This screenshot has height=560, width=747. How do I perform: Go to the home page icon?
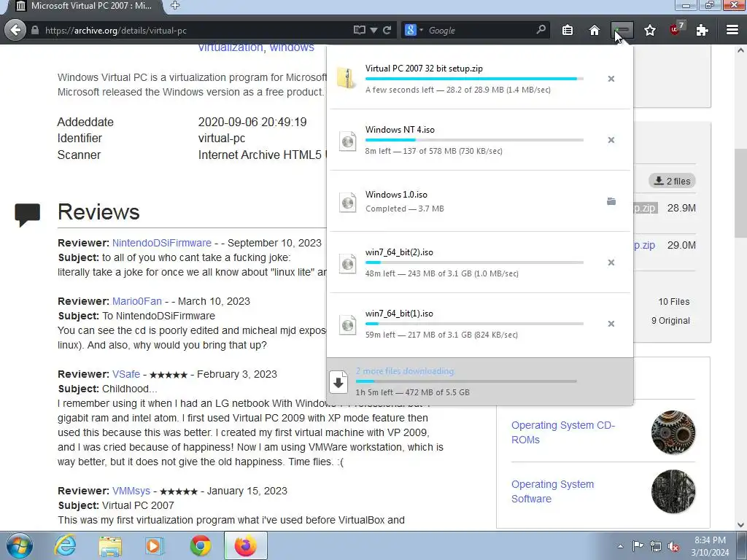coord(594,30)
